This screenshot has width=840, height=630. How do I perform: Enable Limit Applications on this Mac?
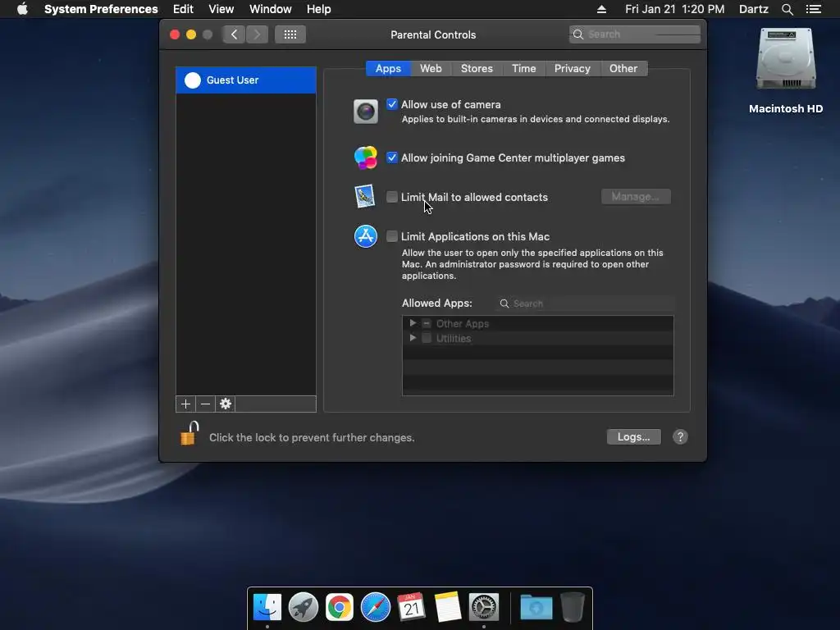click(392, 236)
